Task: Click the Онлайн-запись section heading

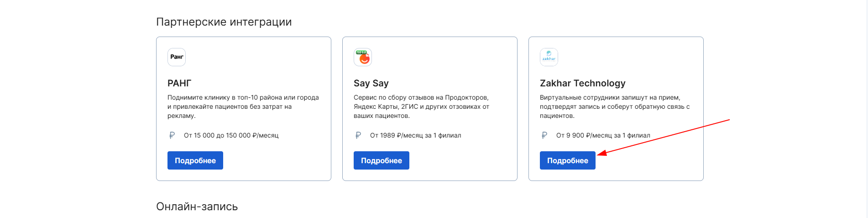Action: coord(197,207)
